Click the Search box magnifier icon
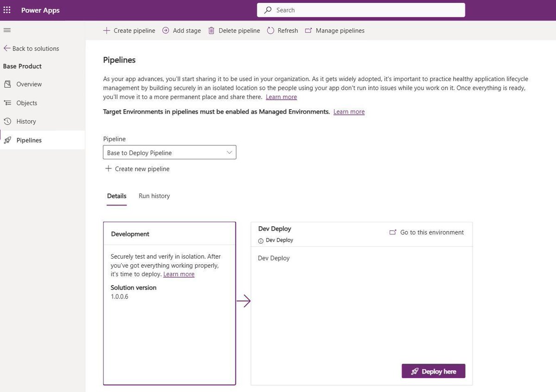The width and height of the screenshot is (556, 392). [x=268, y=10]
